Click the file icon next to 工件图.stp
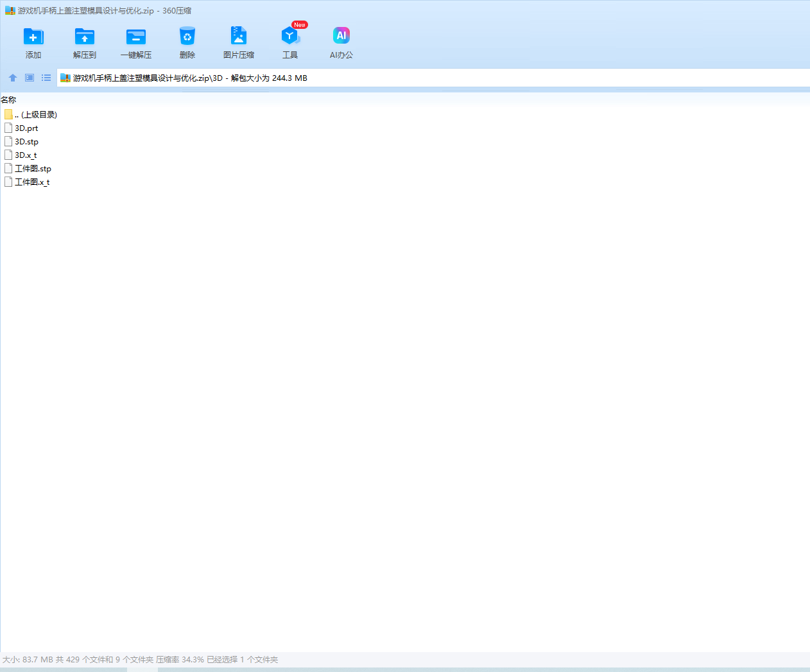810x672 pixels. click(8, 168)
